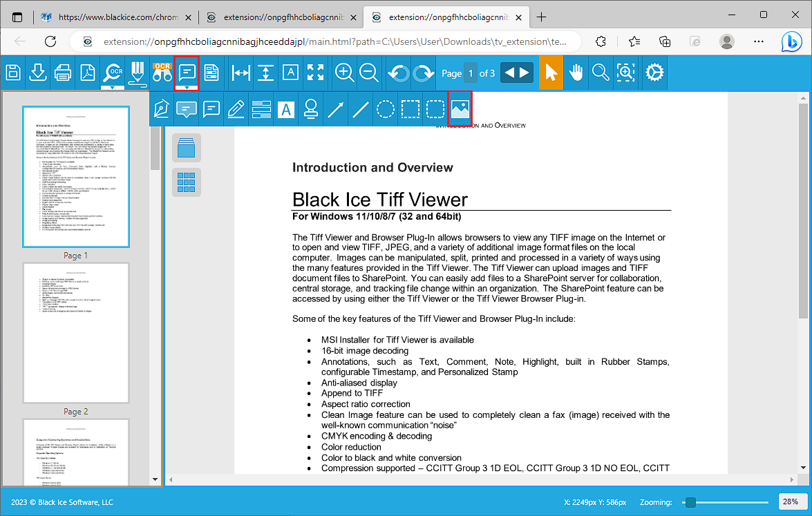Select the straight line annotation tool
Viewport: 812px width, 516px height.
(x=361, y=109)
